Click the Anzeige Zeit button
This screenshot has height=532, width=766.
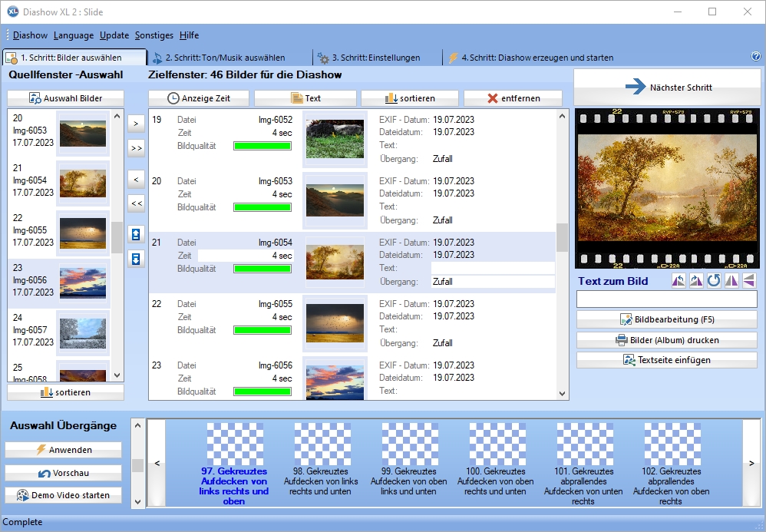pyautogui.click(x=199, y=98)
